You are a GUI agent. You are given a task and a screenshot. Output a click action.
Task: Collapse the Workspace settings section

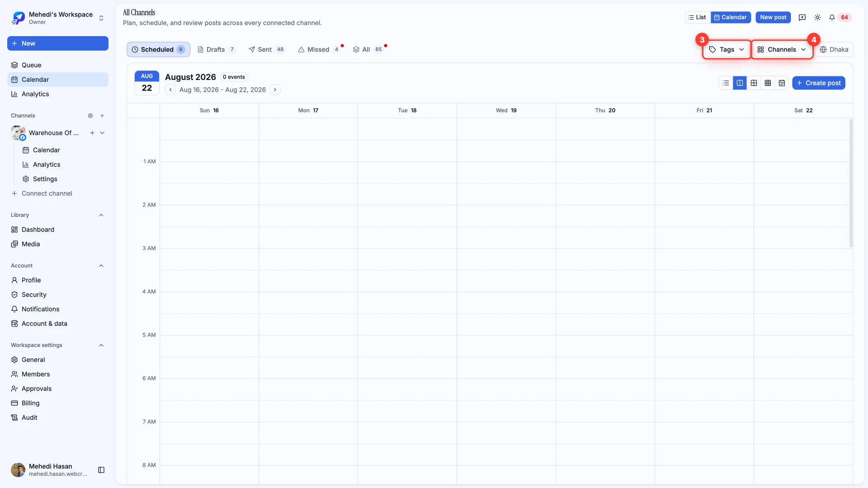[101, 345]
